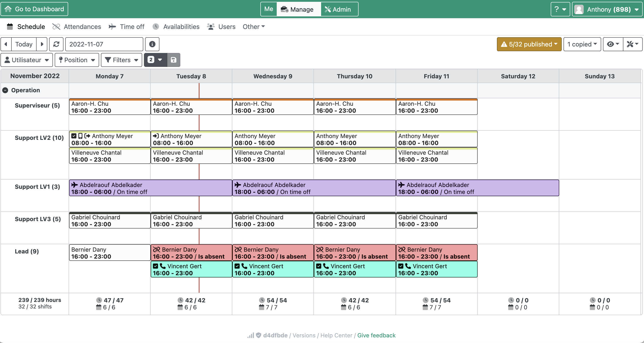Image resolution: width=644 pixels, height=343 pixels.
Task: Click the next week arrow icon
Action: click(42, 44)
